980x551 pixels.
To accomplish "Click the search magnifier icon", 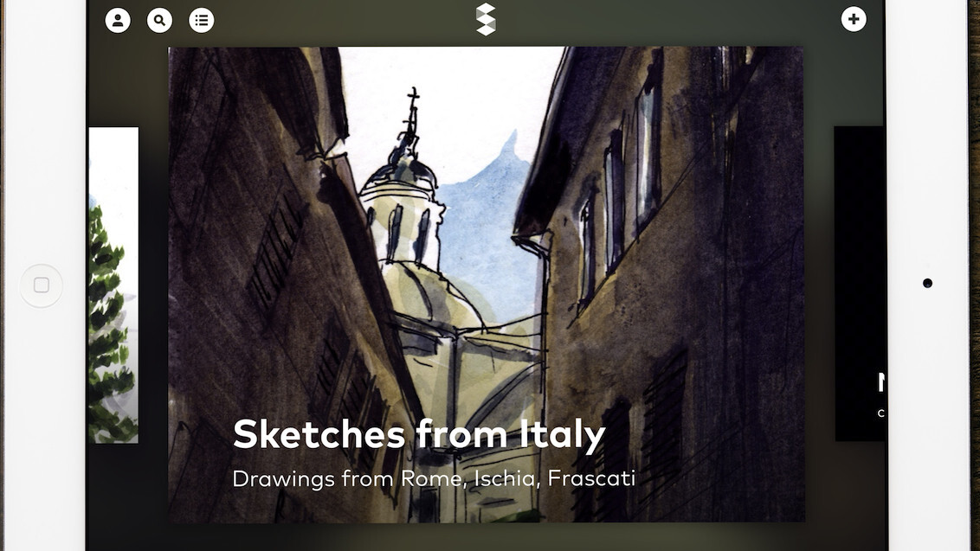I will [159, 20].
